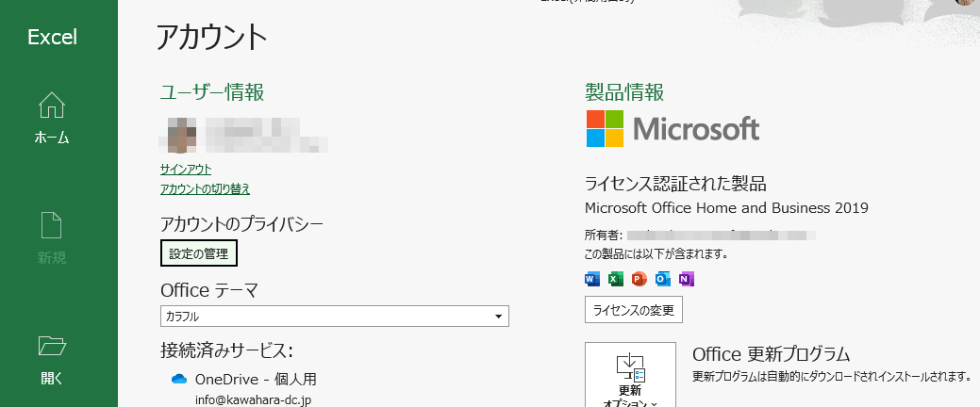Click 製品情報 section heading
Image resolution: width=980 pixels, height=407 pixels.
pyautogui.click(x=624, y=92)
